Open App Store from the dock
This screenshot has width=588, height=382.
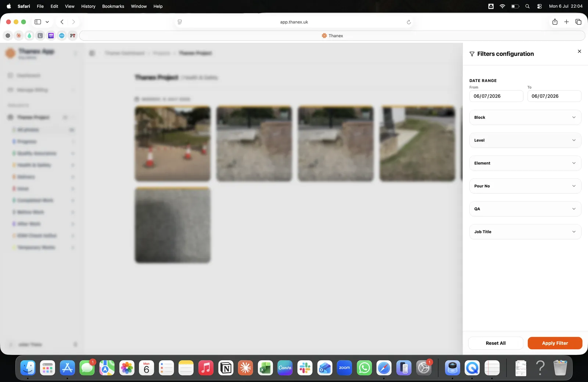[x=67, y=368]
